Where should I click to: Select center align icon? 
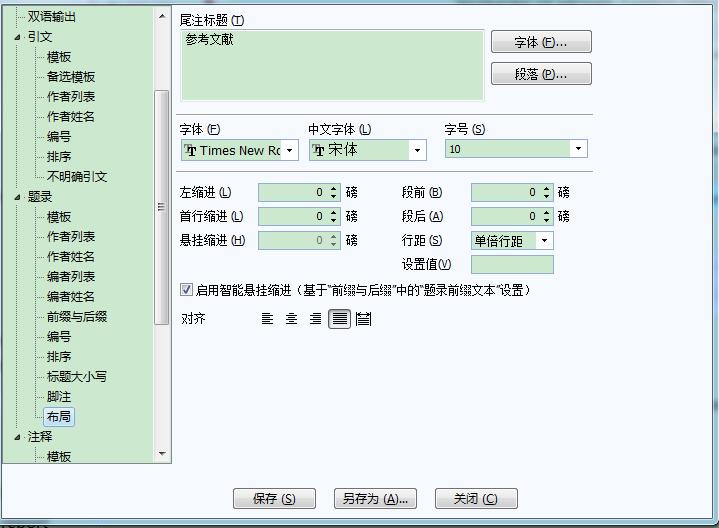pos(291,318)
